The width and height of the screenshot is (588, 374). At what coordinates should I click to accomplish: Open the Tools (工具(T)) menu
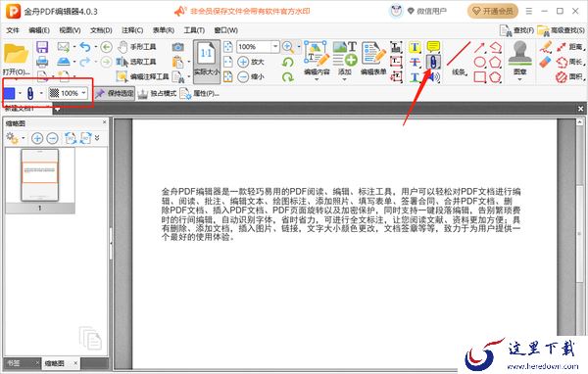click(x=194, y=30)
